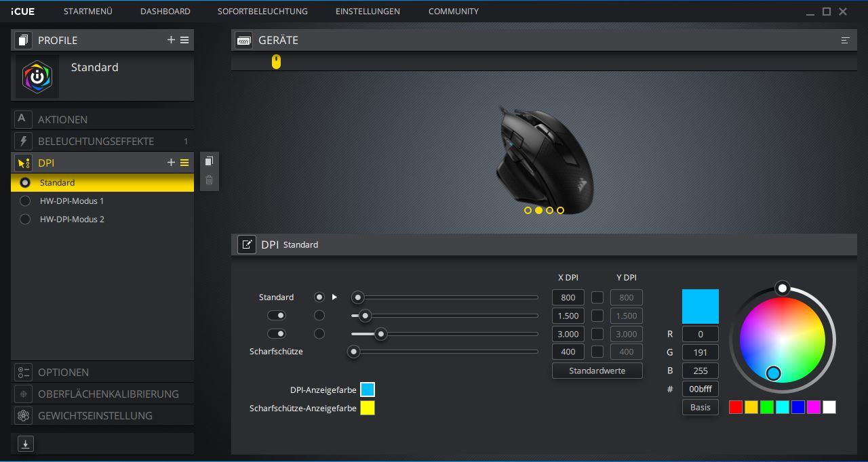Click the 3.000 DPI slider handle
868x462 pixels.
381,333
